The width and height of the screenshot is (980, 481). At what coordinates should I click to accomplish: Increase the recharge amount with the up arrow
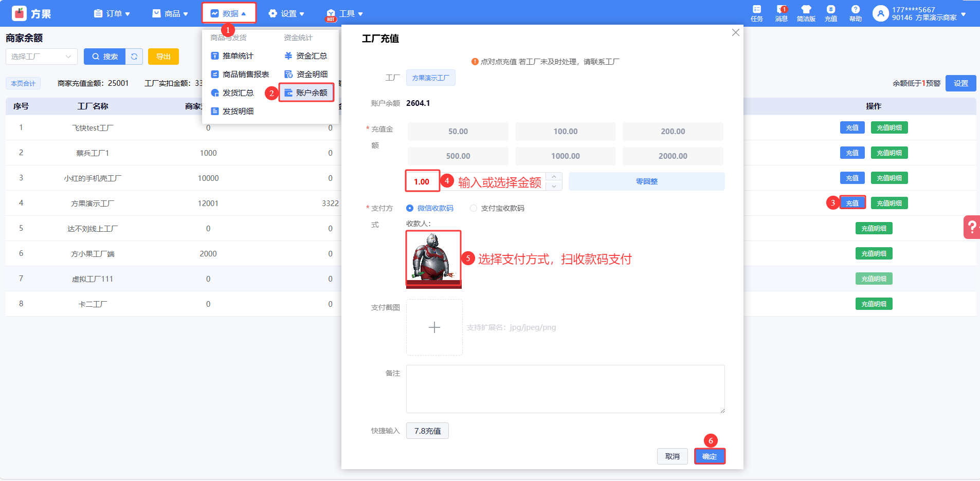[x=554, y=177]
